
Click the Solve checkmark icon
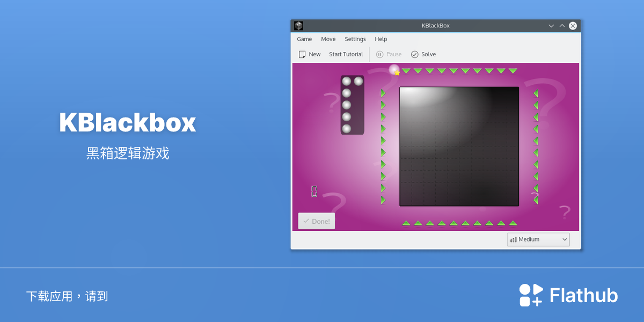tap(414, 54)
